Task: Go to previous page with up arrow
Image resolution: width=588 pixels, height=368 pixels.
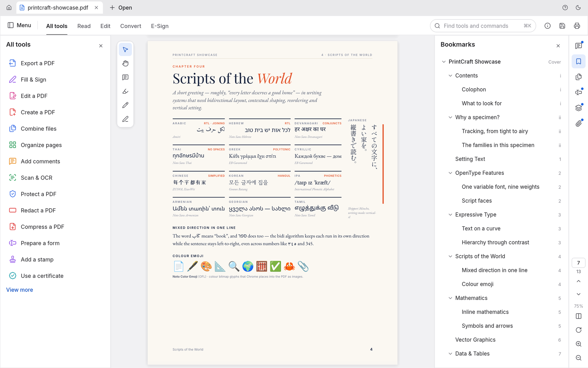Action: tap(578, 282)
